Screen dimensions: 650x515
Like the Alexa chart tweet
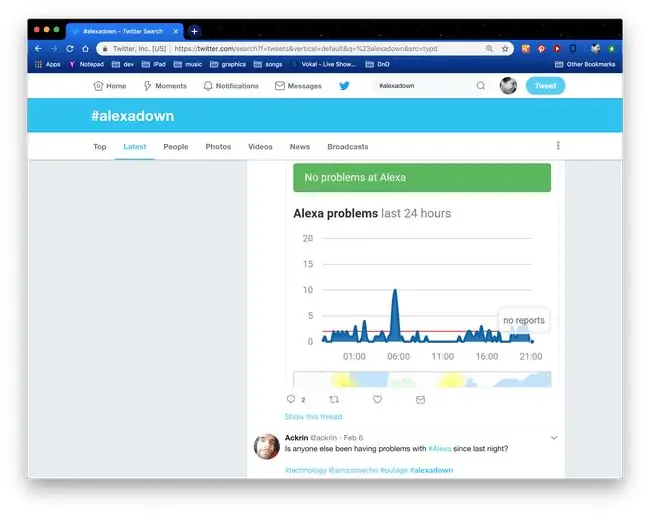coord(377,399)
